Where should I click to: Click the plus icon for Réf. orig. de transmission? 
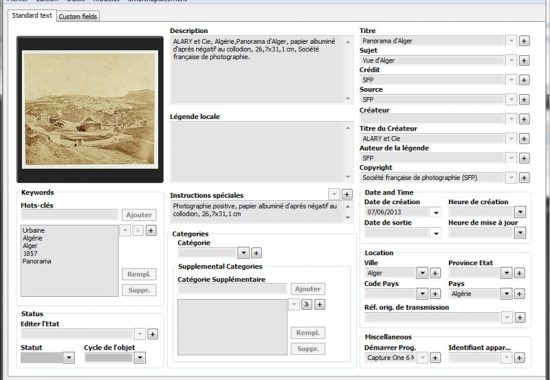pyautogui.click(x=520, y=318)
